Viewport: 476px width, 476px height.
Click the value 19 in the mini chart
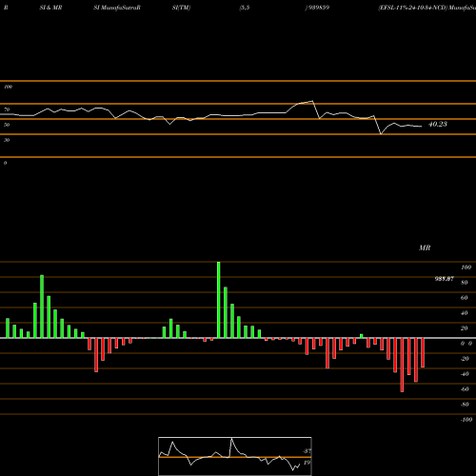click(307, 463)
